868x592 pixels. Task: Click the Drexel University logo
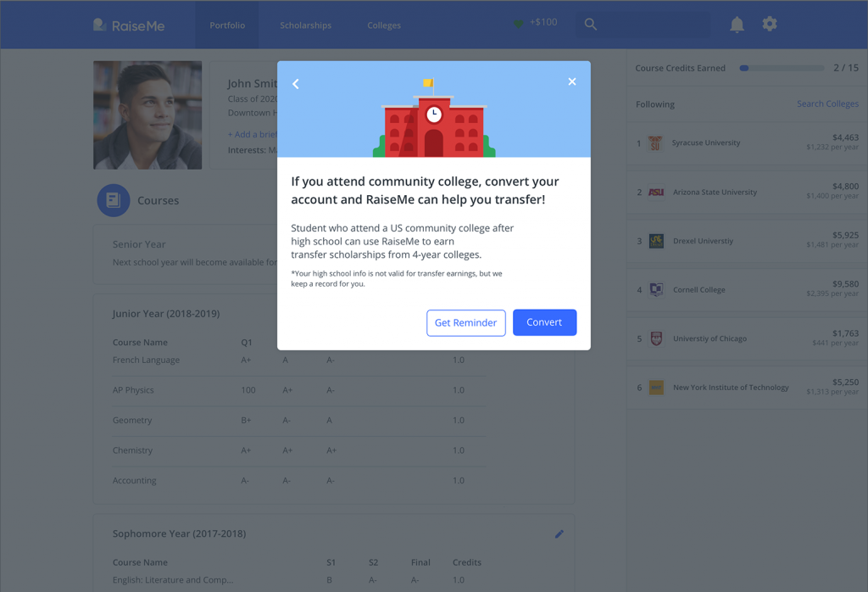(656, 241)
